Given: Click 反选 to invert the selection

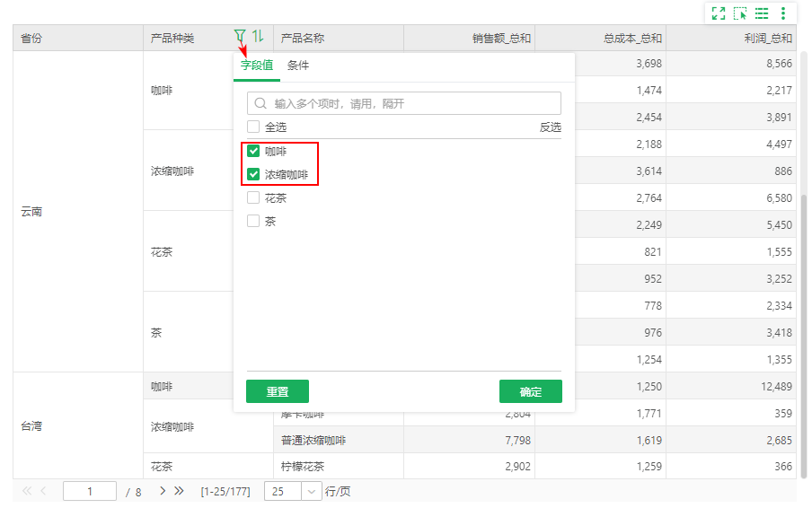Looking at the screenshot, I should tap(550, 127).
